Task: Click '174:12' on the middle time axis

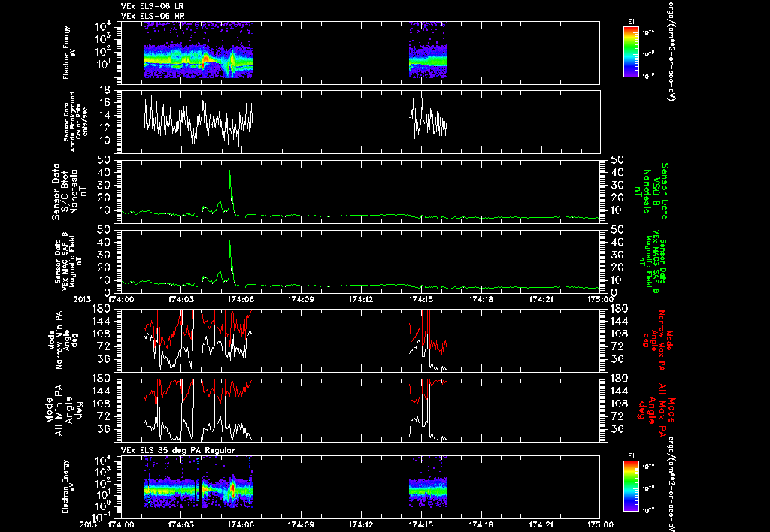Action: coord(361,298)
